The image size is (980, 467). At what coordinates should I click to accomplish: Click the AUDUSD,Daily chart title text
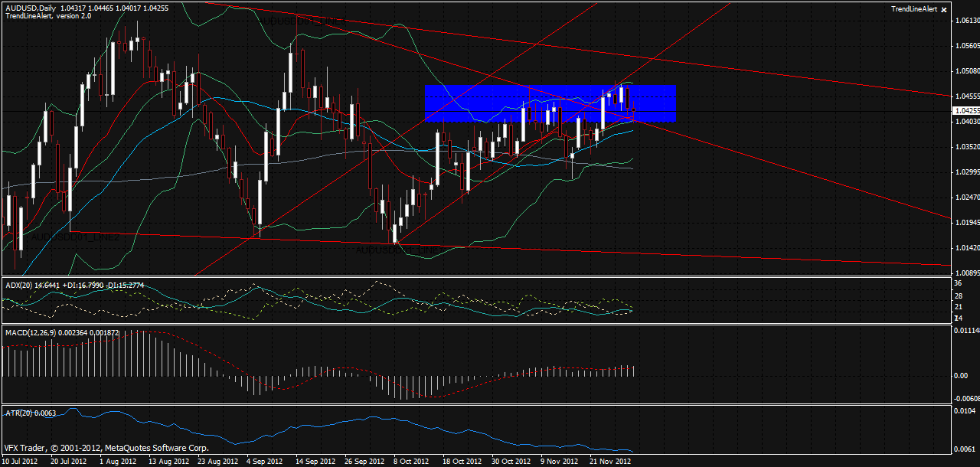29,7
